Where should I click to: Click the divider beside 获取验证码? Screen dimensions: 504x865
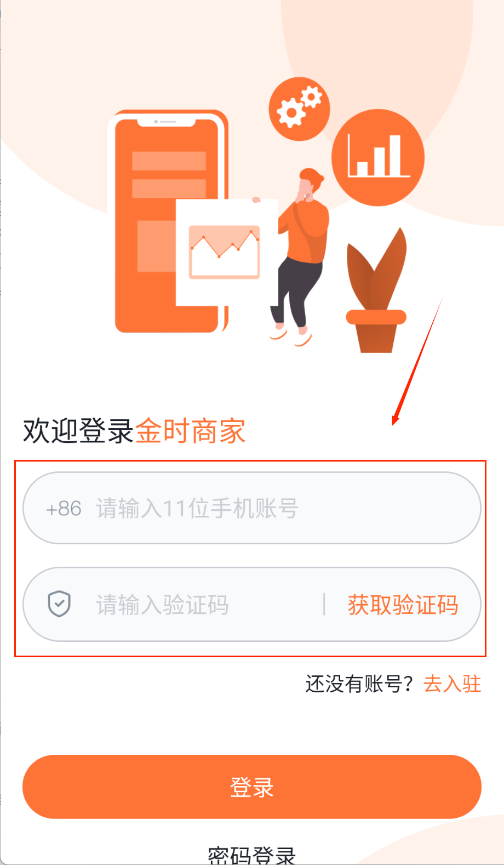coord(324,604)
